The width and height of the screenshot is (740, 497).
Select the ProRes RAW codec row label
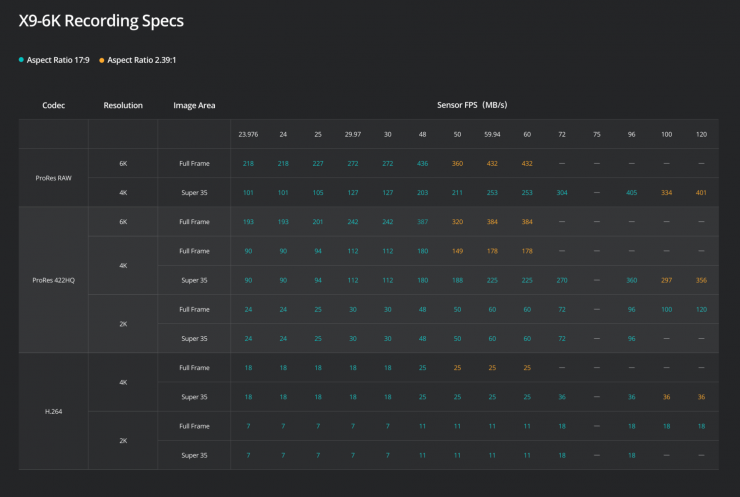click(53, 177)
